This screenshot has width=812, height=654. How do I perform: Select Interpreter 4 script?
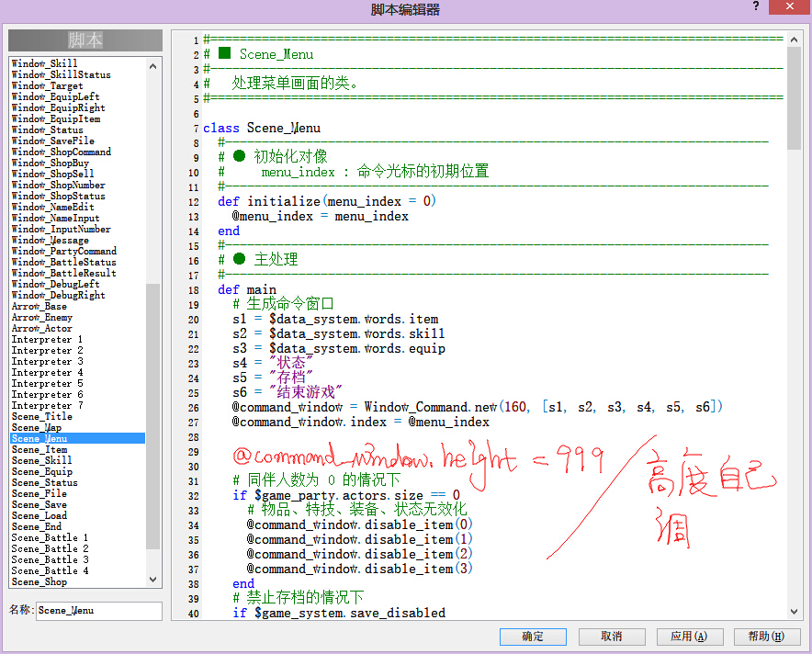coord(47,373)
